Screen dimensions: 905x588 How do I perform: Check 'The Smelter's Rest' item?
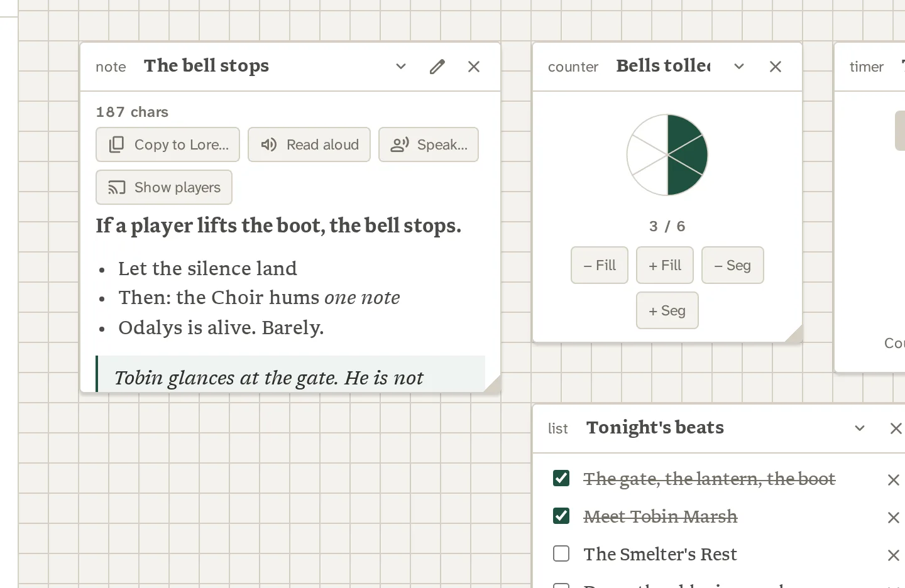tap(561, 553)
